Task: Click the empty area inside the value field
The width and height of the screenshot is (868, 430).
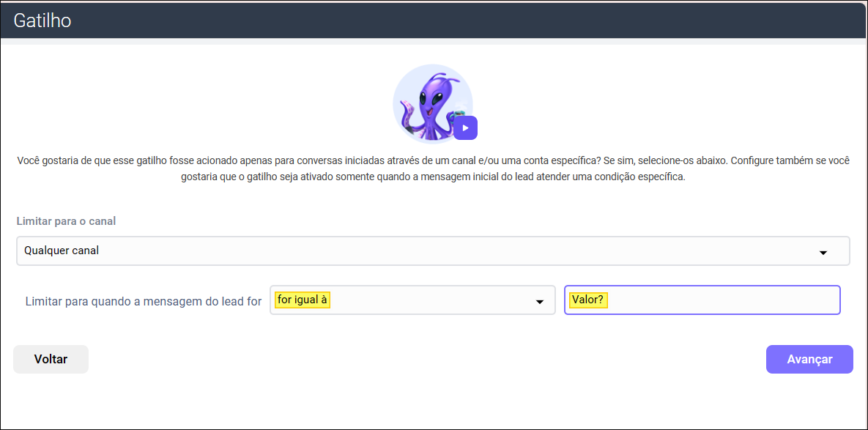Action: 725,300
